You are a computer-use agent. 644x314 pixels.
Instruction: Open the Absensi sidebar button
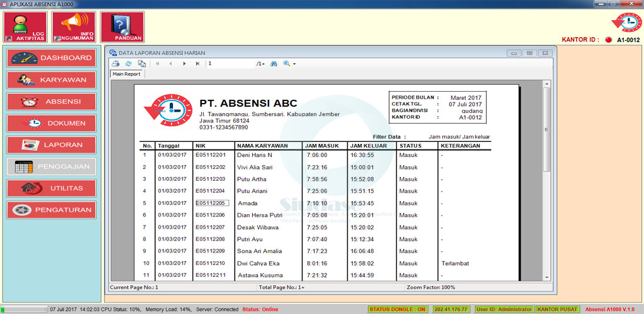tap(52, 102)
